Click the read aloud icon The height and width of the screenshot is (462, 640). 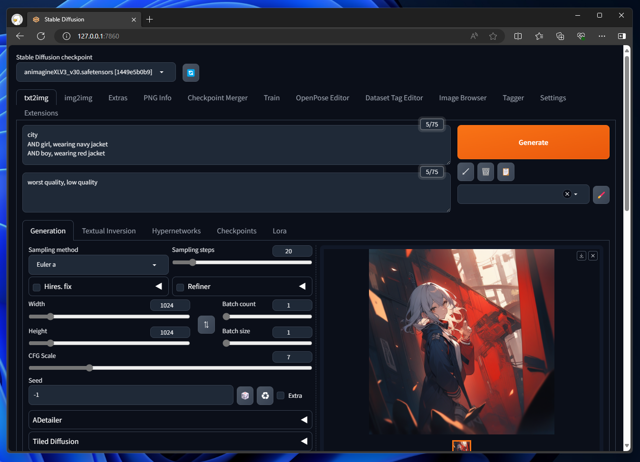(474, 36)
